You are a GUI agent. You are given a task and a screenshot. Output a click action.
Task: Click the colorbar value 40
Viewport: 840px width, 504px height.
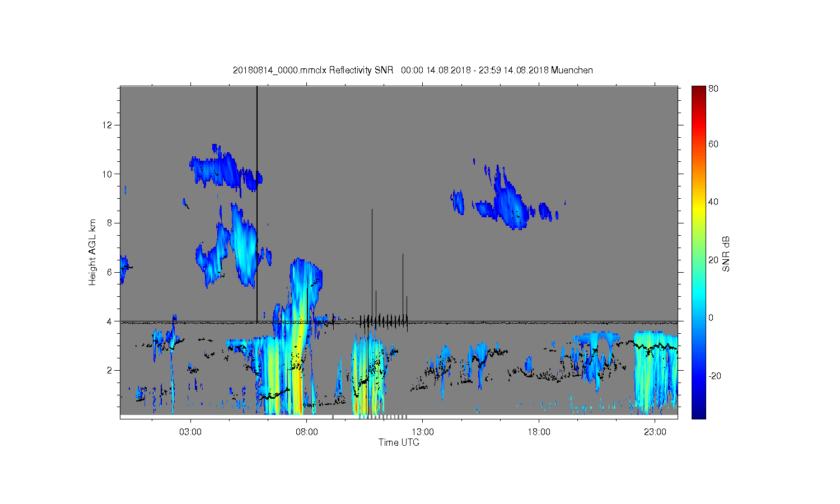point(713,202)
